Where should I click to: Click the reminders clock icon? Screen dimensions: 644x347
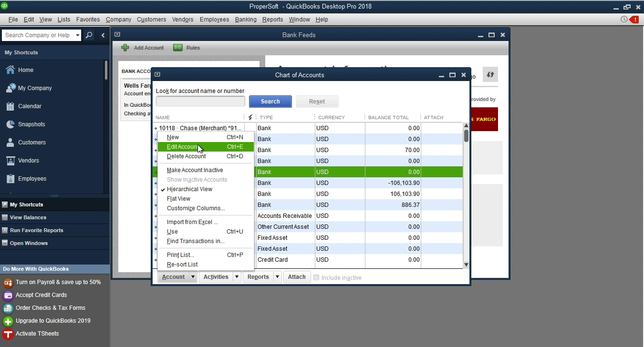click(624, 20)
